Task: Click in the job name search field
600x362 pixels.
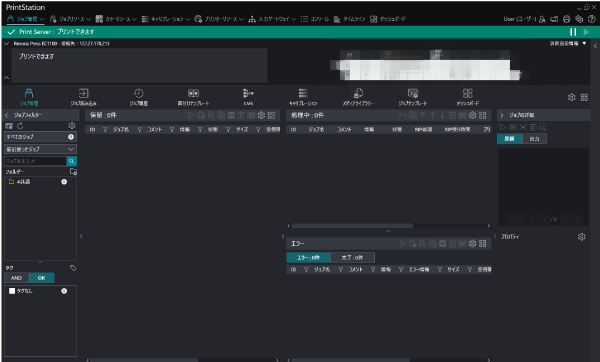Action: [36, 161]
